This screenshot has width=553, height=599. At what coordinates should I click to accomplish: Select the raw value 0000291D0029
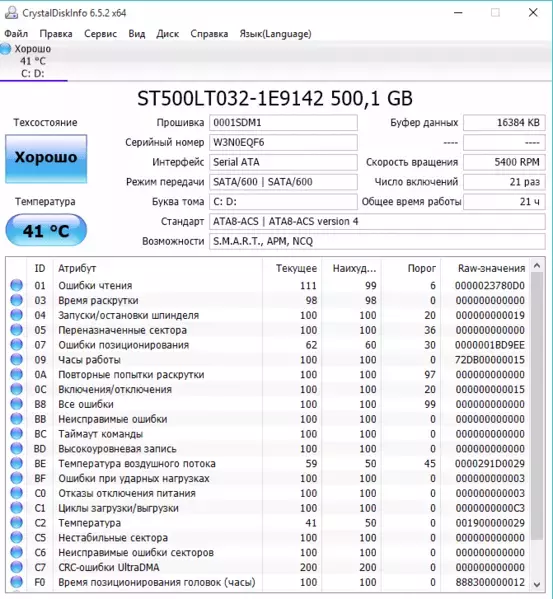pos(490,463)
